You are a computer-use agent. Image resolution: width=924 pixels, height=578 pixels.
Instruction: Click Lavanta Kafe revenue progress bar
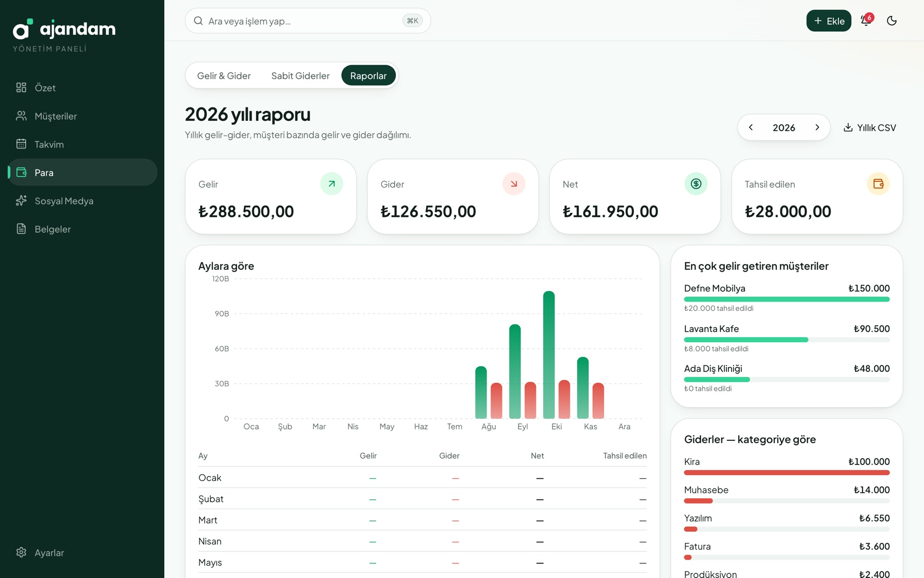[786, 340]
